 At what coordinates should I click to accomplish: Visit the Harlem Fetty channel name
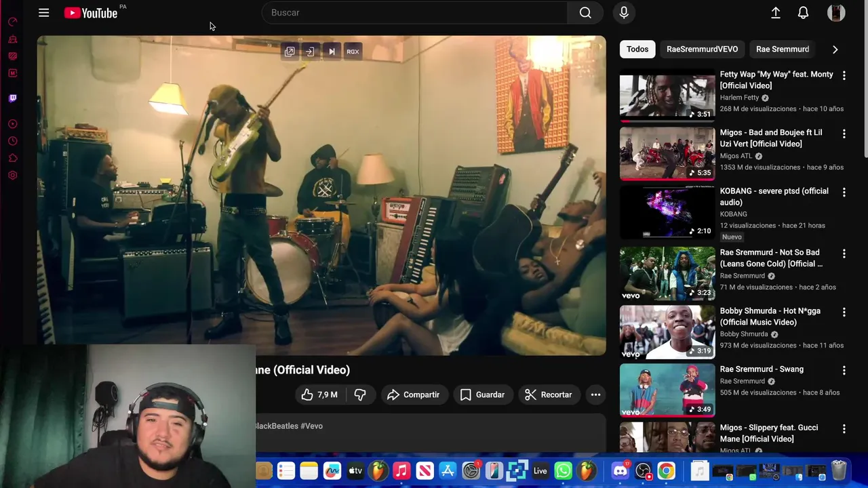(x=739, y=98)
